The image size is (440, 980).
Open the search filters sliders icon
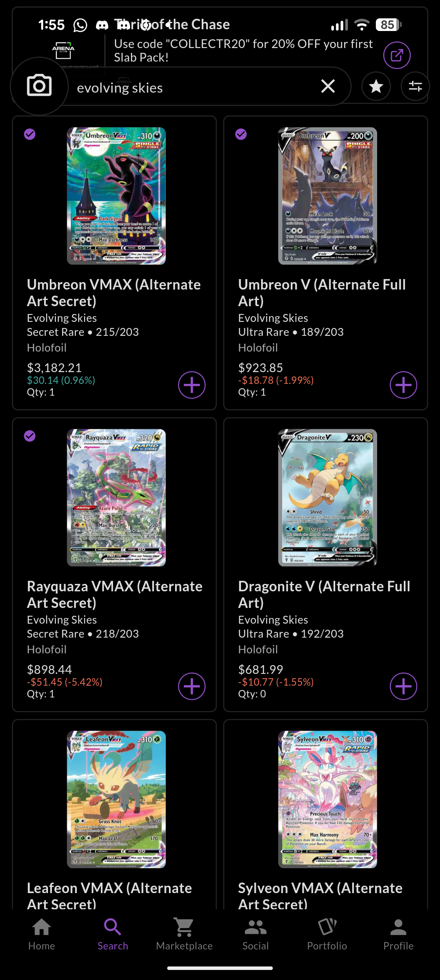pyautogui.click(x=415, y=86)
